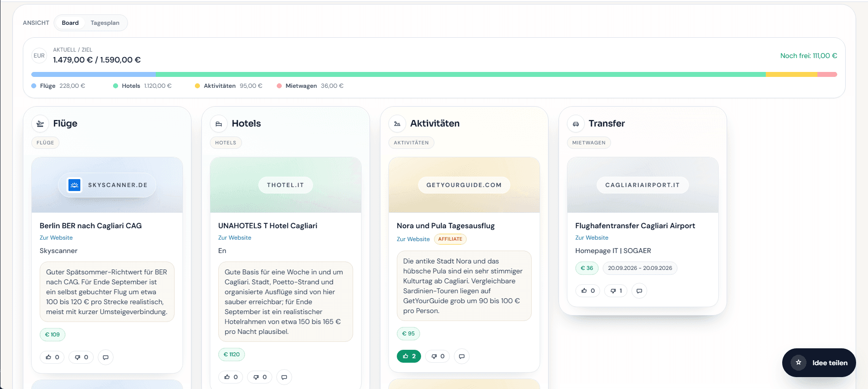868x389 pixels.
Task: Click the SKYSCANNER.DE card header image
Action: [107, 185]
